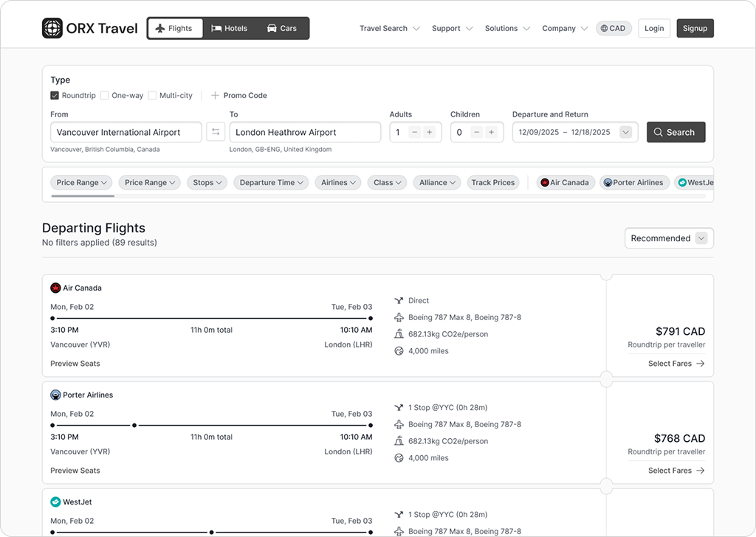Preview Seats for the Air Canada flight
Viewport: 756px width, 537px height.
pyautogui.click(x=75, y=364)
